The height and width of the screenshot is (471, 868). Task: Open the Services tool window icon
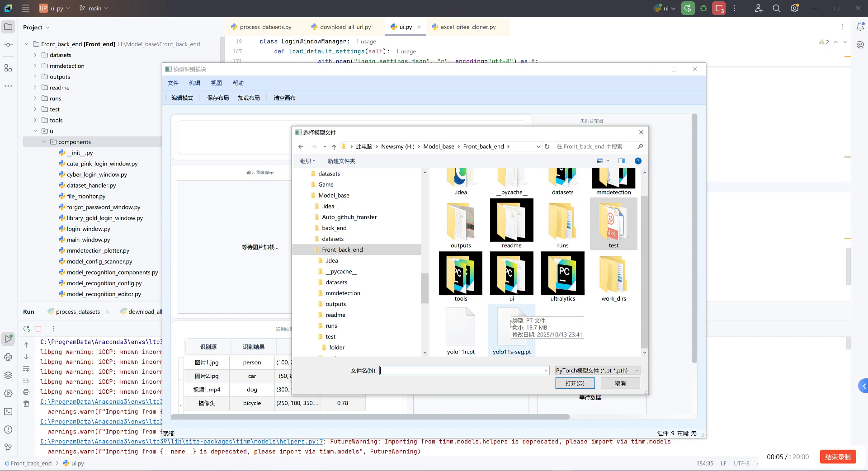click(8, 393)
